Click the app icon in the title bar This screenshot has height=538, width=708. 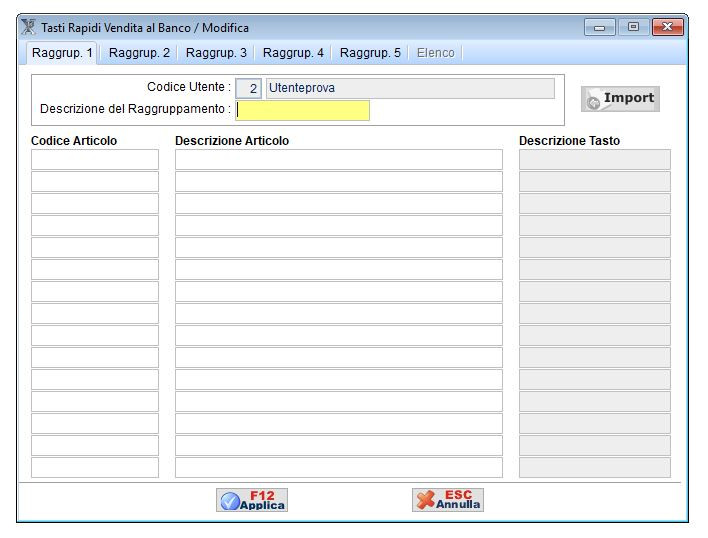click(29, 28)
